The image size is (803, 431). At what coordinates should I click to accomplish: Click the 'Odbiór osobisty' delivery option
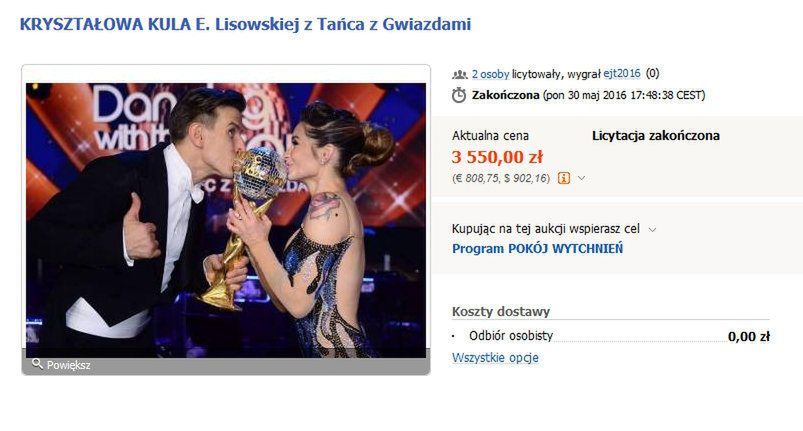pyautogui.click(x=511, y=336)
